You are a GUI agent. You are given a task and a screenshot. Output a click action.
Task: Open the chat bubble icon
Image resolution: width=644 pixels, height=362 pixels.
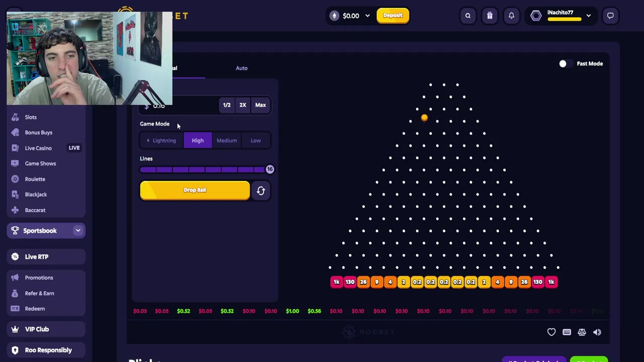click(610, 16)
